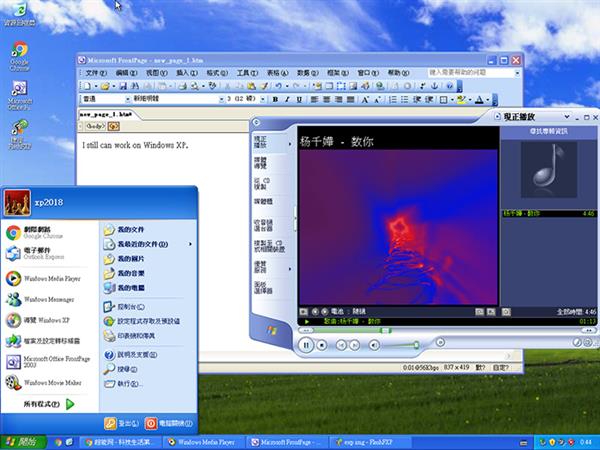Open the font name dropdown in FrontPage
The height and width of the screenshot is (450, 600).
[x=218, y=100]
